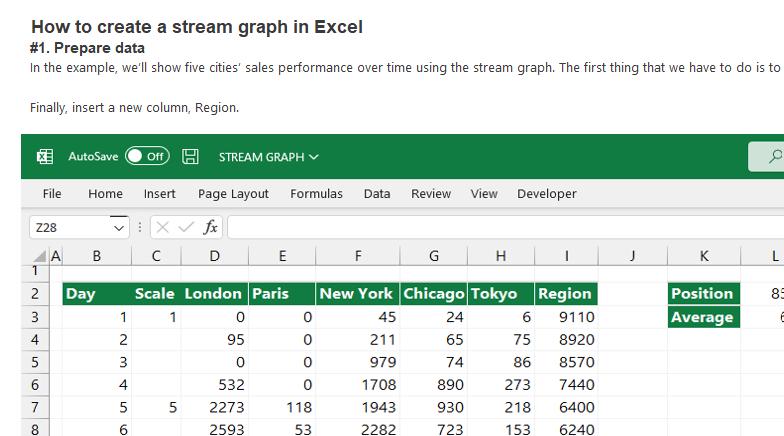
Task: Click the Region cell with 9110
Action: pyautogui.click(x=566, y=317)
